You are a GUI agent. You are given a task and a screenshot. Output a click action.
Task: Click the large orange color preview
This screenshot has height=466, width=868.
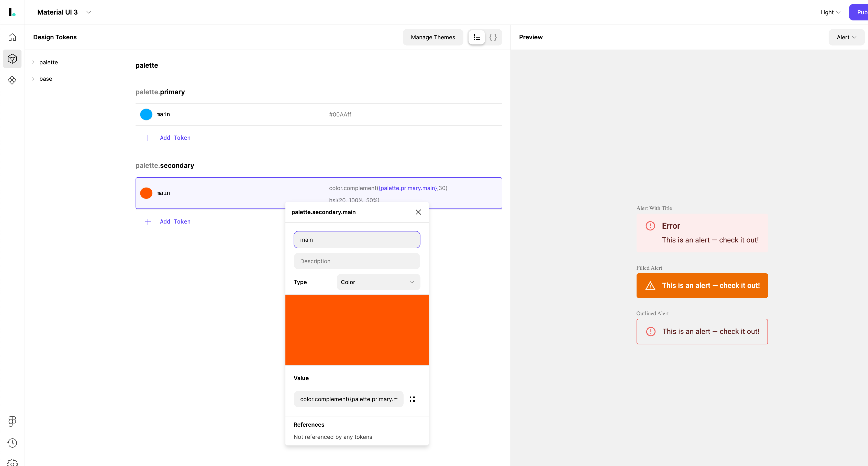pos(357,330)
